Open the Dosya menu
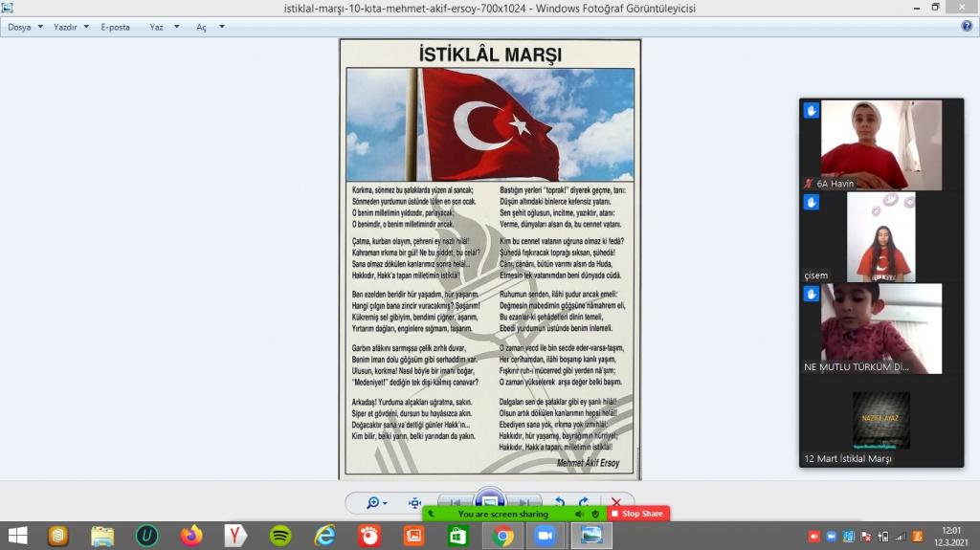The width and height of the screenshot is (980, 550). coord(25,27)
